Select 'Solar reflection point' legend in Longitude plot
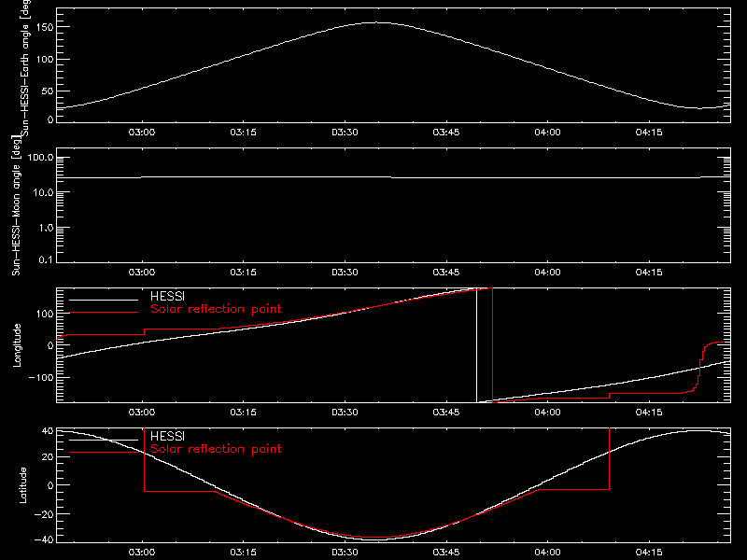747x560 pixels. coord(216,309)
